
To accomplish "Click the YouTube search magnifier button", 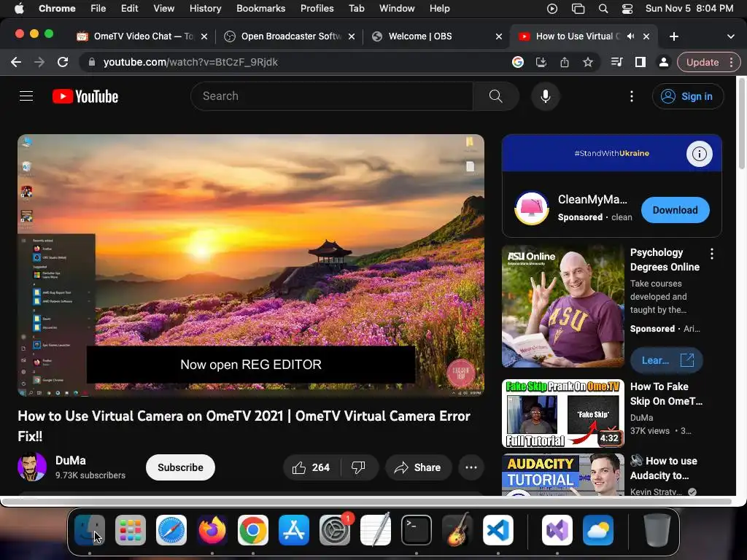I will coord(495,96).
